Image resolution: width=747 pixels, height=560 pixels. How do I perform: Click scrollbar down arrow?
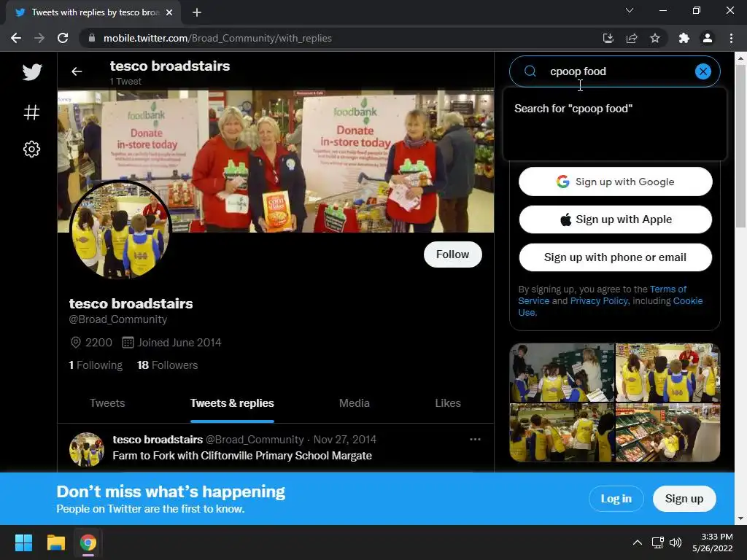click(740, 518)
